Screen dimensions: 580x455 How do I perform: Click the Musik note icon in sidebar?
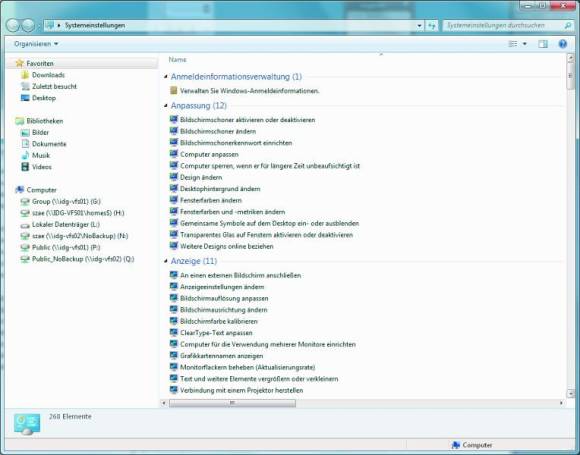click(25, 155)
